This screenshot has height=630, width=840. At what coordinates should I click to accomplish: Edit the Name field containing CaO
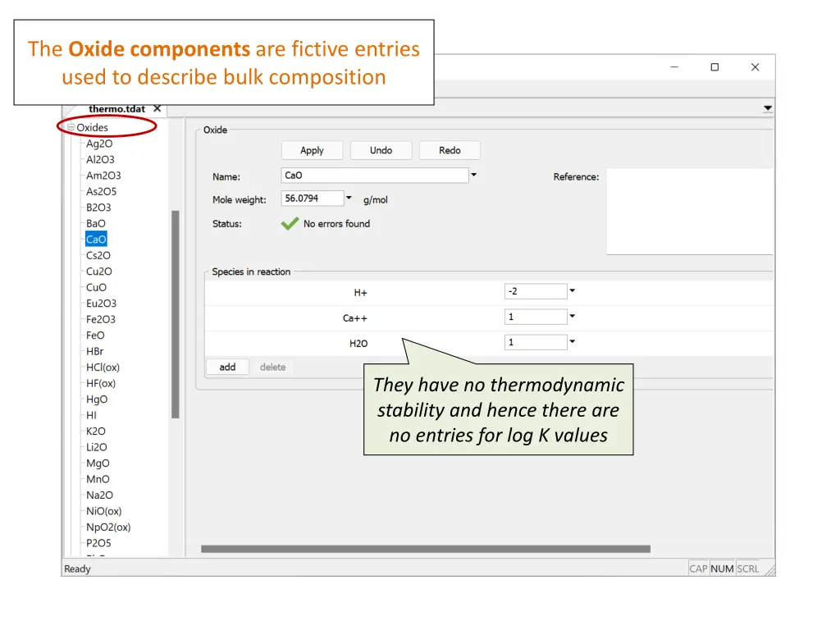pos(374,176)
